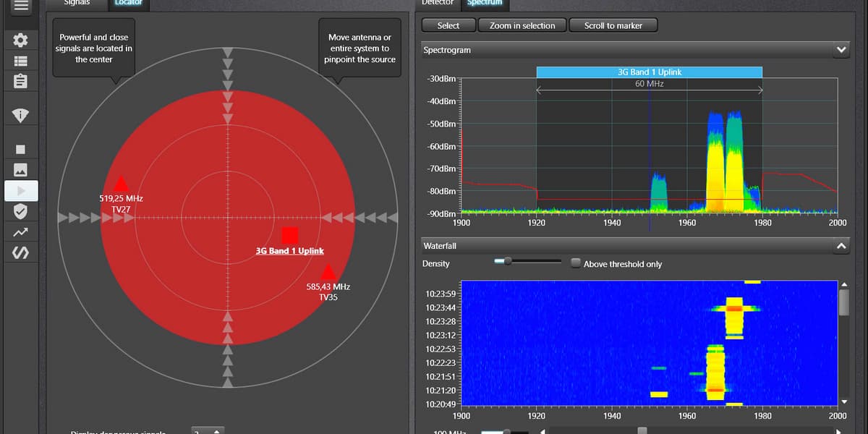The width and height of the screenshot is (868, 434).
Task: Switch to the Detector tab
Action: pyautogui.click(x=437, y=3)
